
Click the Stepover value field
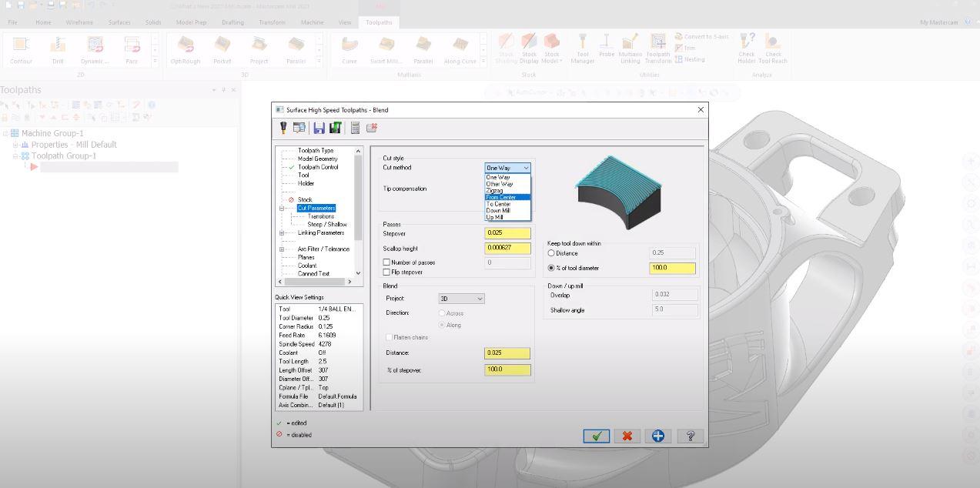(507, 233)
